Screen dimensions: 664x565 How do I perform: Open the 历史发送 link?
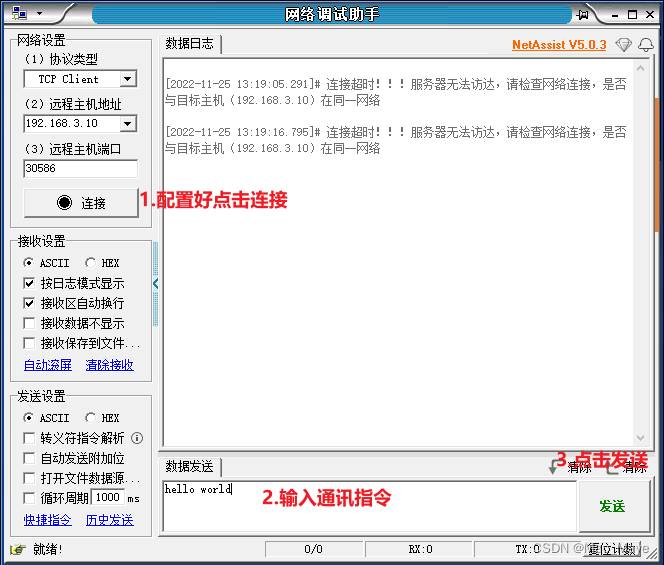tap(110, 520)
